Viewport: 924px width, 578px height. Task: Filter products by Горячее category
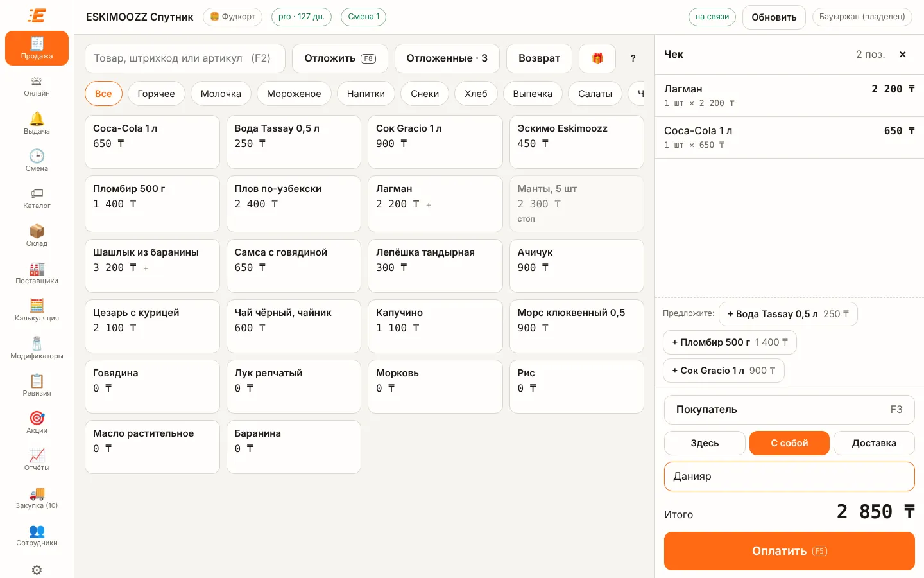156,94
